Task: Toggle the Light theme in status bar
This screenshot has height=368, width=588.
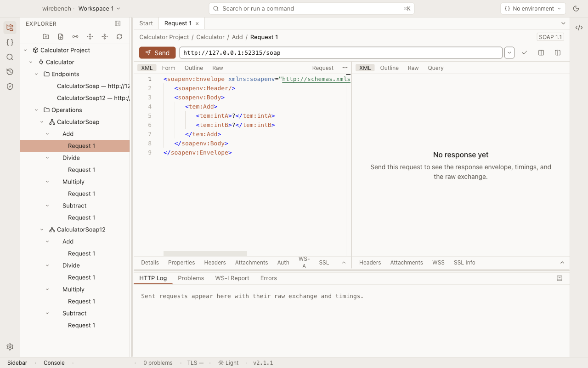Action: [x=228, y=363]
